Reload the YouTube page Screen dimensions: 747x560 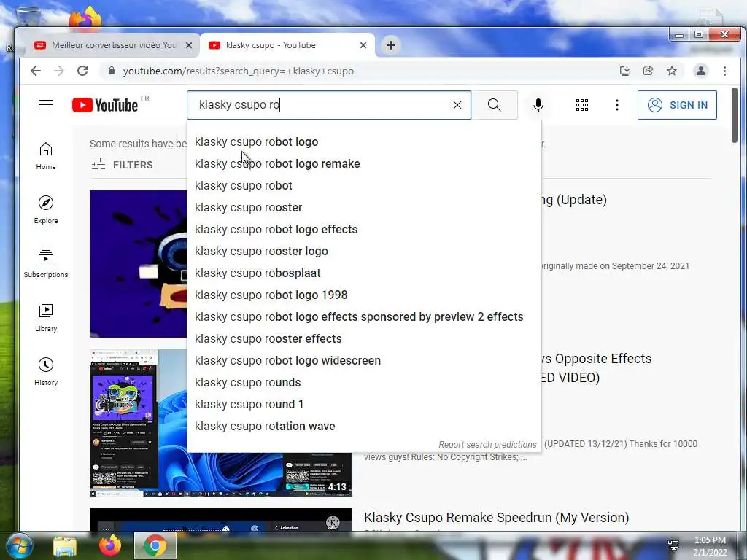click(82, 71)
